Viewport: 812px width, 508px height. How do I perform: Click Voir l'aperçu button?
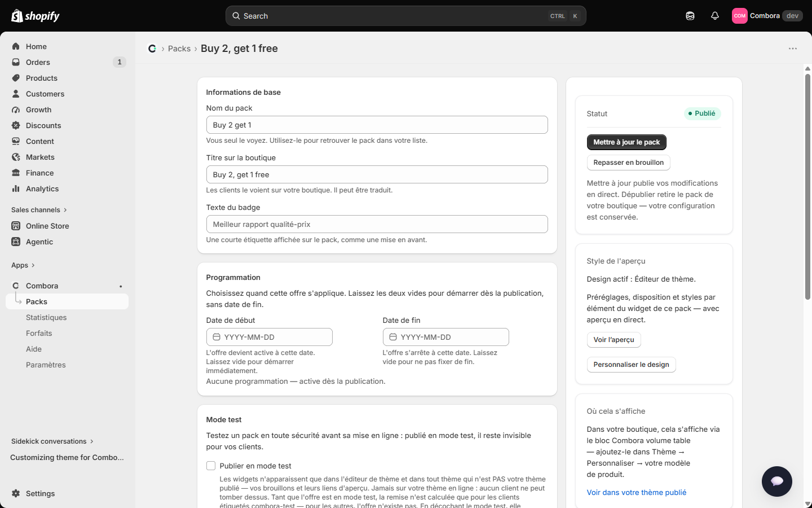tap(614, 340)
